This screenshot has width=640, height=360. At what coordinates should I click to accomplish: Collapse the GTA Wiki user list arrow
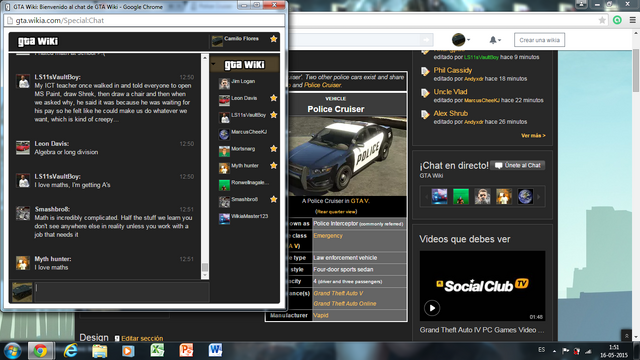213,64
